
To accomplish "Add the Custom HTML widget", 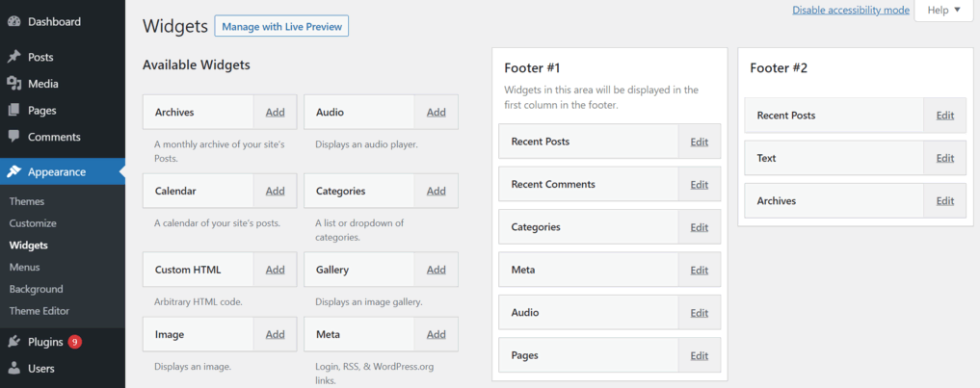I will tap(275, 270).
